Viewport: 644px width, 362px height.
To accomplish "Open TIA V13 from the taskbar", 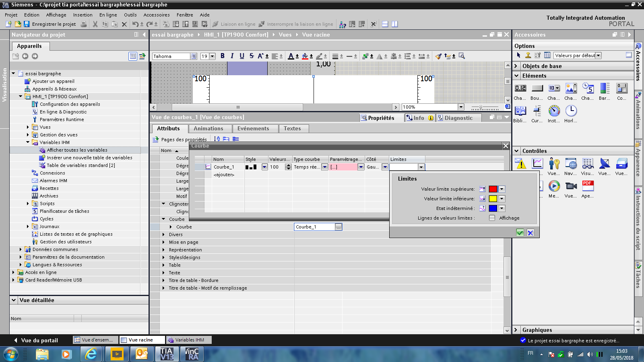I will [x=167, y=354].
